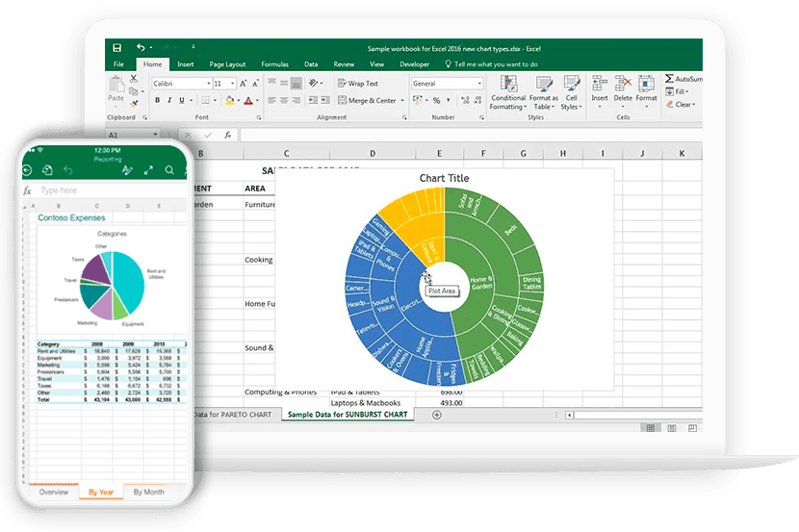The height and width of the screenshot is (532, 799).
Task: Toggle Center horizontal alignment
Action: click(x=284, y=100)
